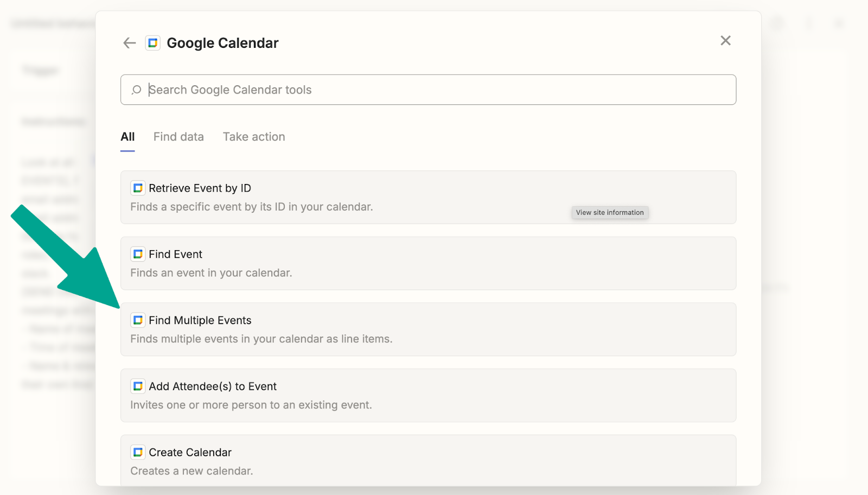Click the calendar icon beside Add Attendee(s) to Event
Viewport: 868px width, 495px height.
point(138,386)
